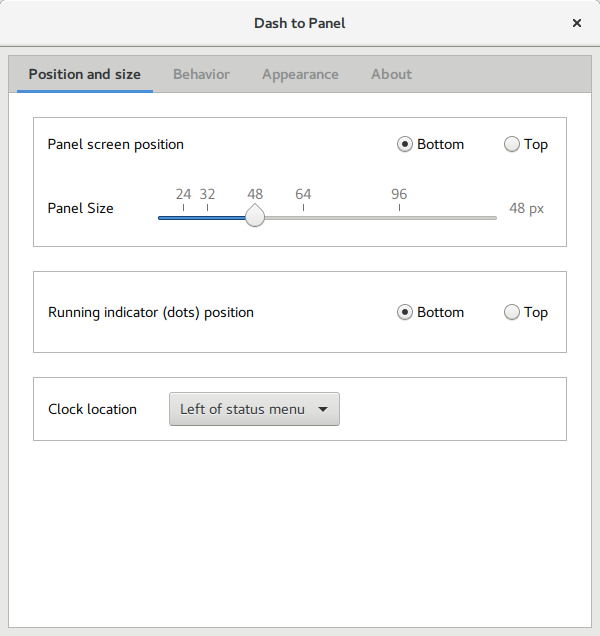Image resolution: width=600 pixels, height=636 pixels.
Task: Choose Top for Running indicator dots position
Action: 513,312
